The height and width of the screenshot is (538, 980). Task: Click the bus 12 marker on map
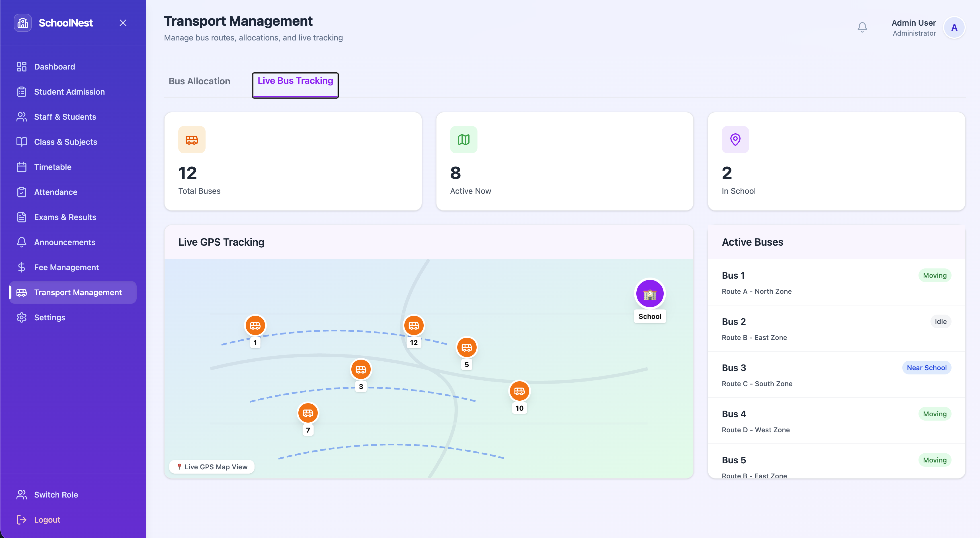click(413, 326)
